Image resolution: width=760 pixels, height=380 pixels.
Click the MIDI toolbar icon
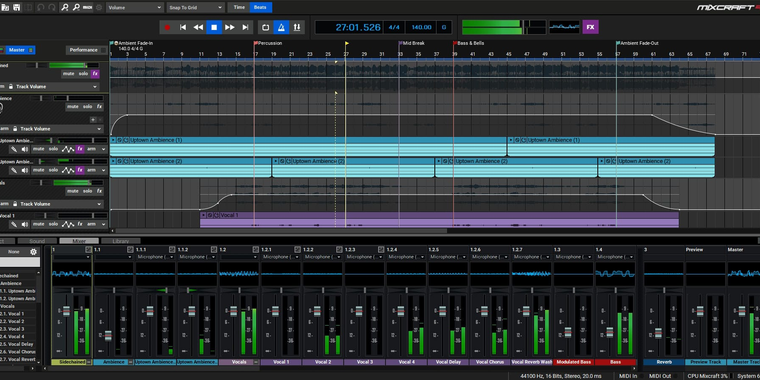click(x=88, y=7)
